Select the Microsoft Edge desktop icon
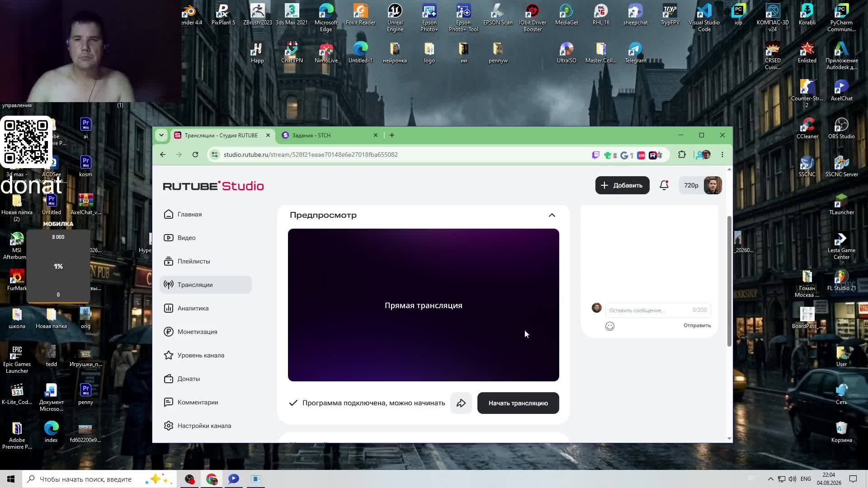This screenshot has width=868, height=488. [326, 18]
